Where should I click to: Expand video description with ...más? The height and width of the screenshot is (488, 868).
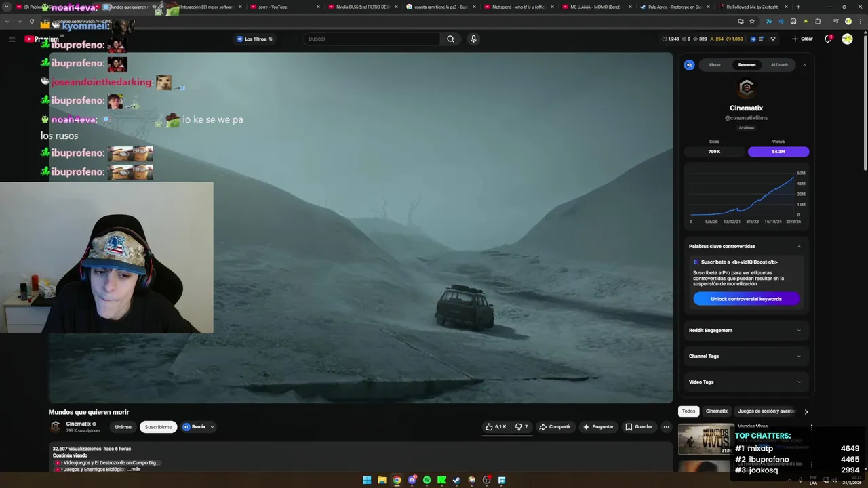134,469
